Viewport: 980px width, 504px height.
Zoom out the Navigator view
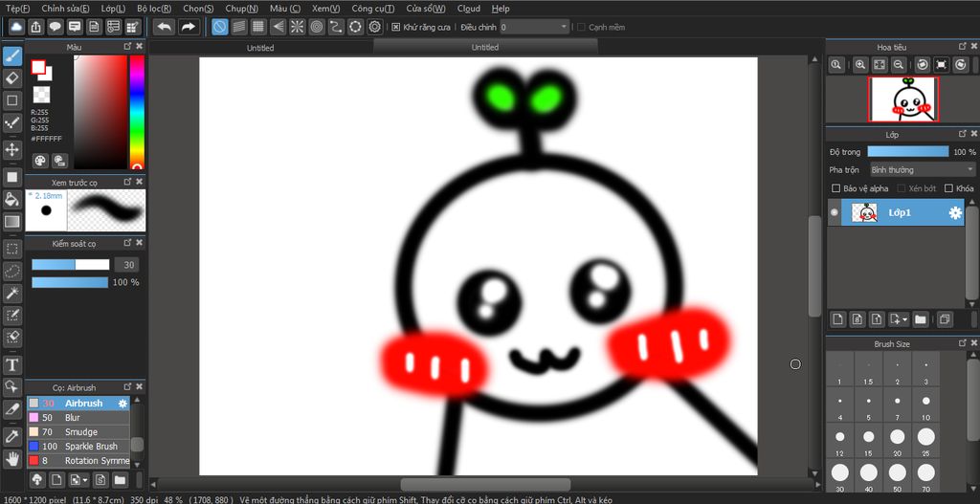coord(898,64)
